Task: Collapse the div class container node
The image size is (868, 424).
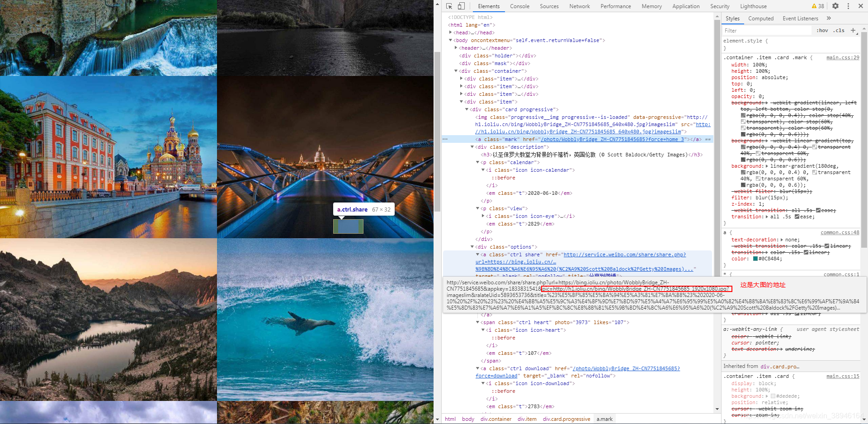Action: pyautogui.click(x=456, y=71)
